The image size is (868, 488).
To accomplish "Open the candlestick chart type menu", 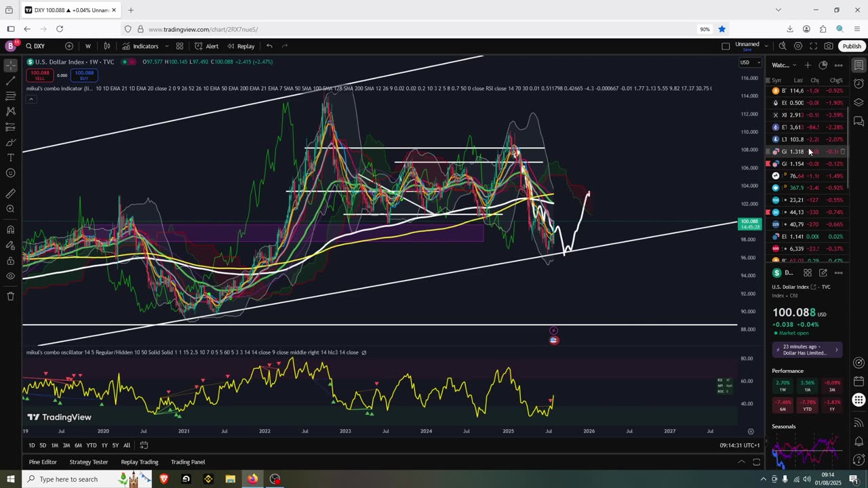I will [107, 46].
